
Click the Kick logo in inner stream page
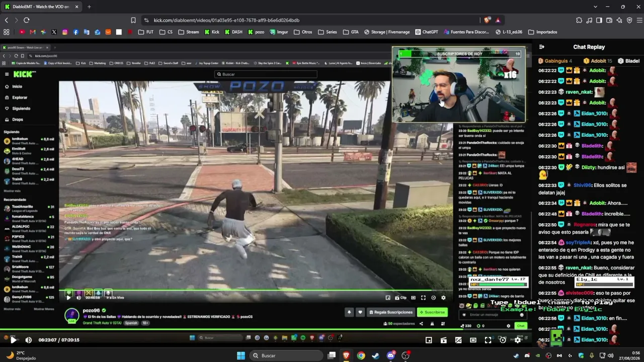pos(24,74)
